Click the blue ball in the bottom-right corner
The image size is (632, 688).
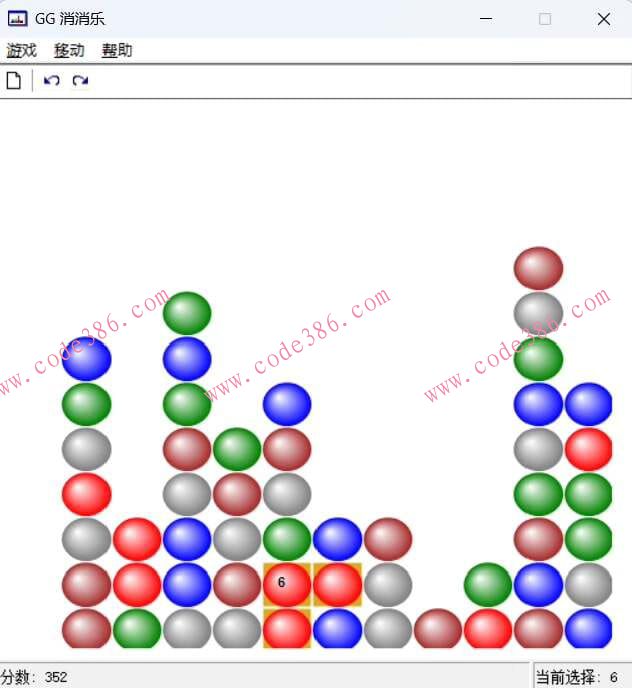pyautogui.click(x=589, y=629)
